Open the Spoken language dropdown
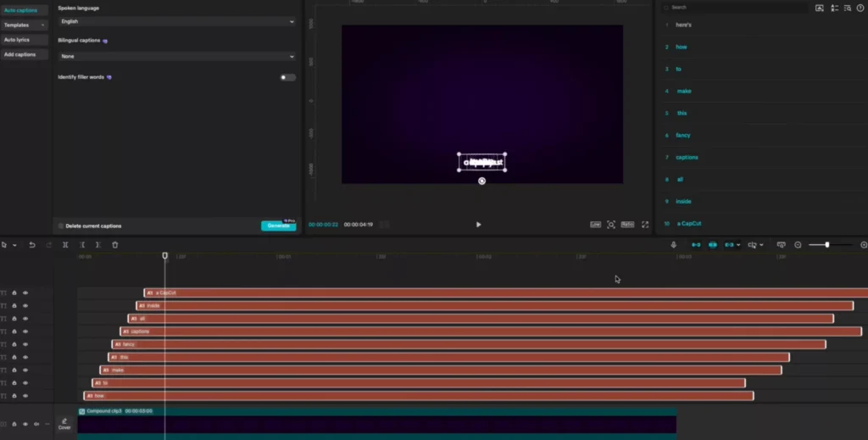The height and width of the screenshot is (440, 868). click(176, 21)
